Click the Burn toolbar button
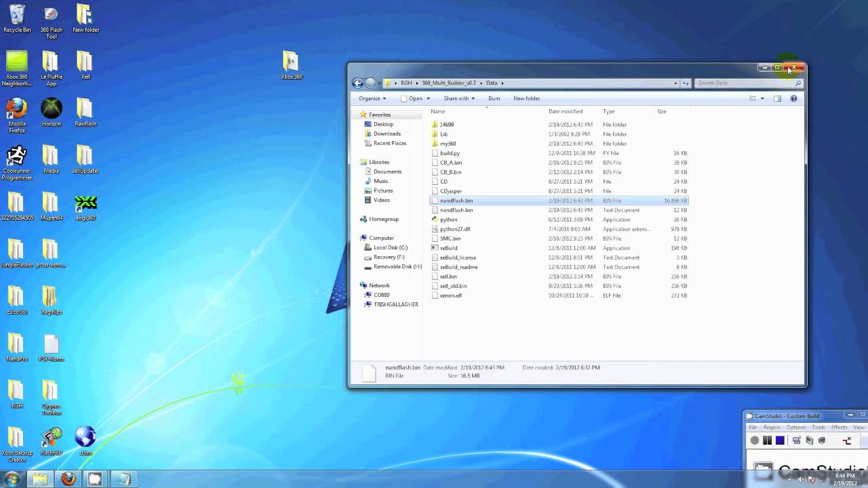The width and height of the screenshot is (868, 488). 494,98
